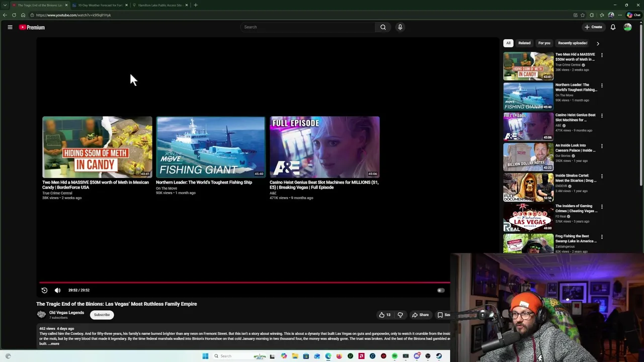Open Old Vegas Legends channel name
Viewport: 644px width, 362px height.
[x=66, y=313]
